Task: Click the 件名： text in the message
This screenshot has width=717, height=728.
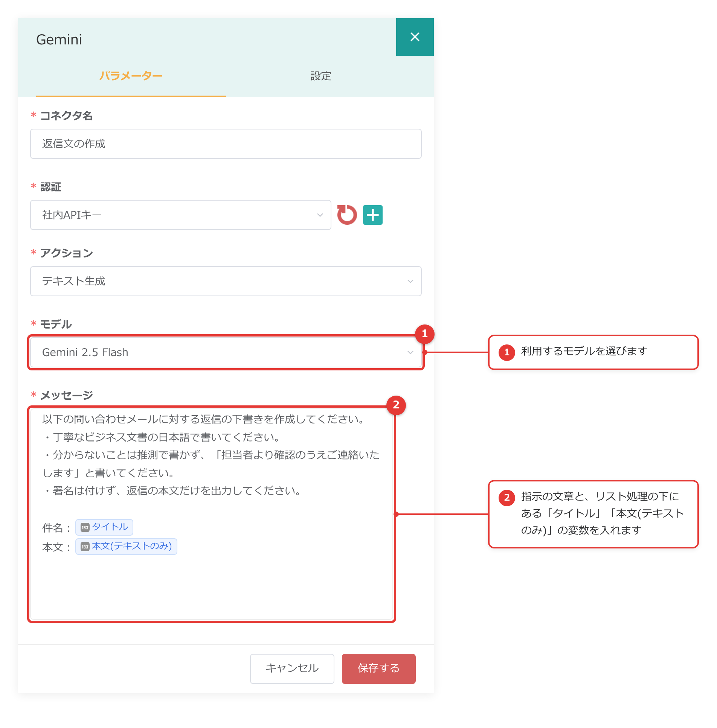Action: point(57,528)
